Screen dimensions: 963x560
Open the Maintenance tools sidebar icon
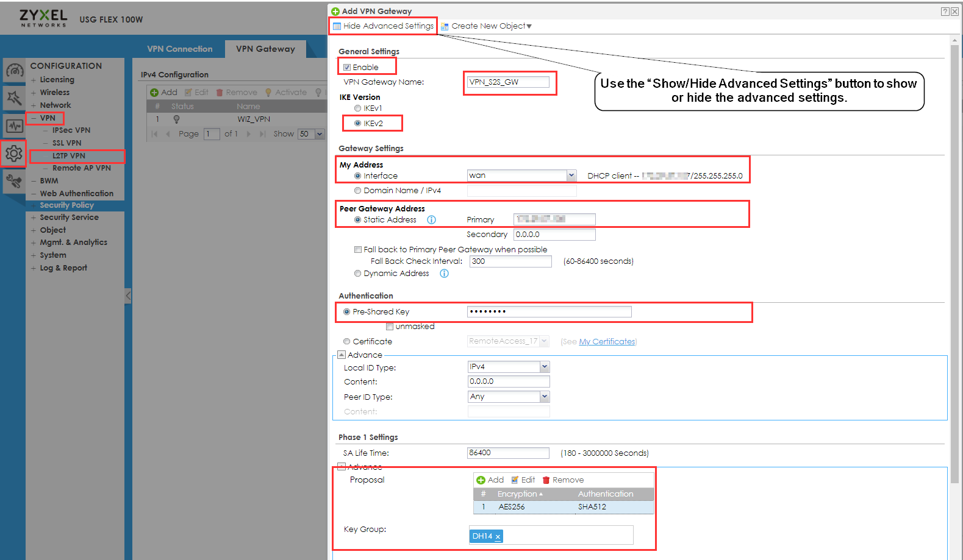[13, 180]
